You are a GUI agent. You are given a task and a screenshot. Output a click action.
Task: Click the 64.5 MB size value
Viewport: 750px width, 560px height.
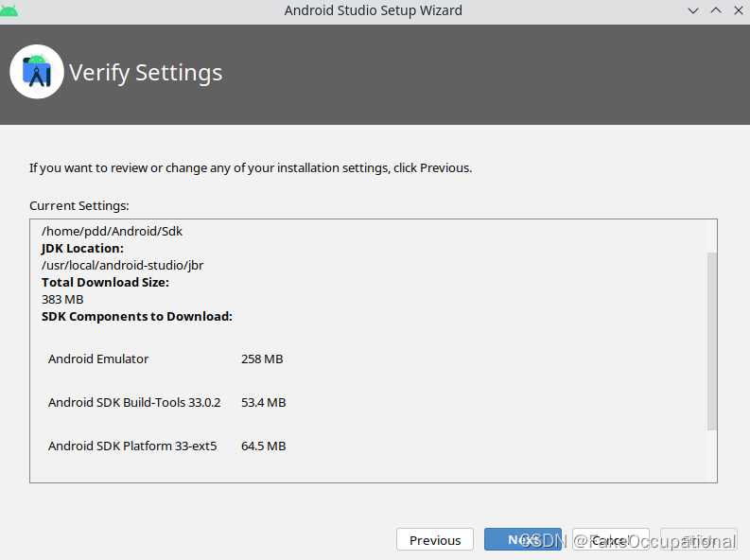[264, 446]
